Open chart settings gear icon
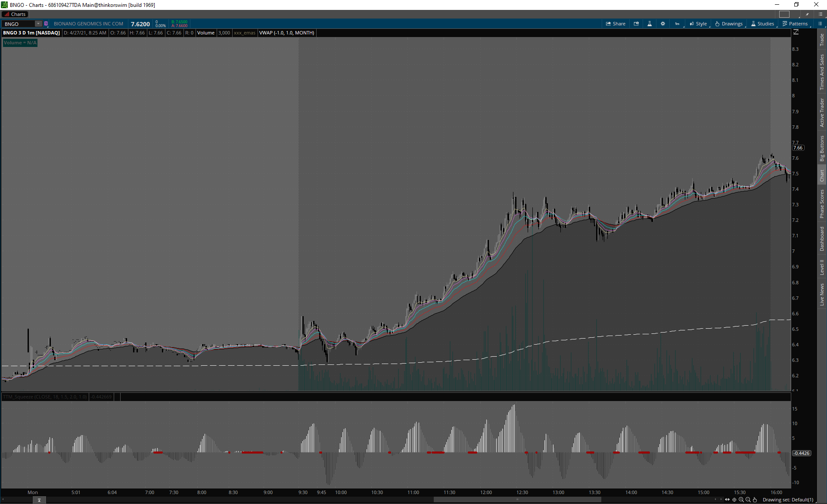The image size is (827, 504). (x=663, y=24)
